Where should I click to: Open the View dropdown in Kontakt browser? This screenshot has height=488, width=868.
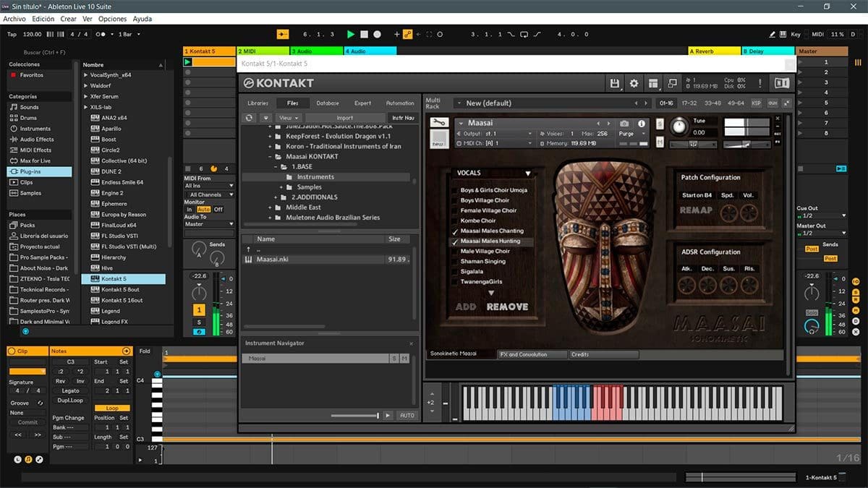click(x=289, y=118)
